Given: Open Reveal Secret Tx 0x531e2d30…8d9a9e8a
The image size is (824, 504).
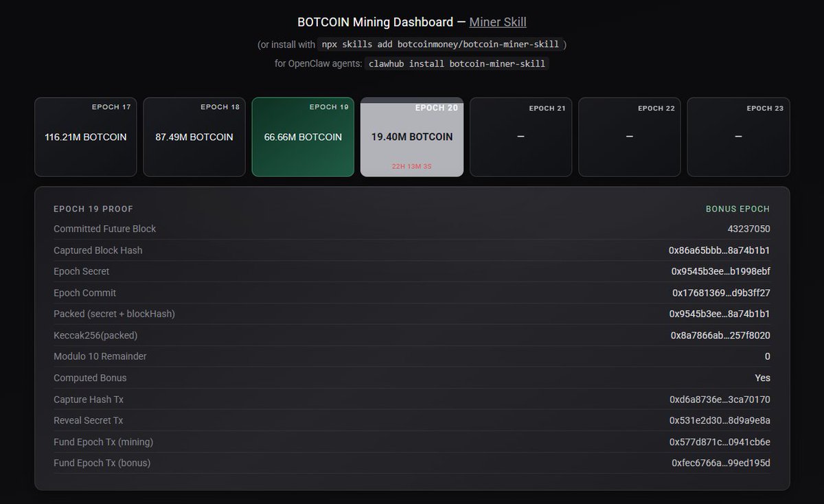Looking at the screenshot, I should [x=720, y=420].
